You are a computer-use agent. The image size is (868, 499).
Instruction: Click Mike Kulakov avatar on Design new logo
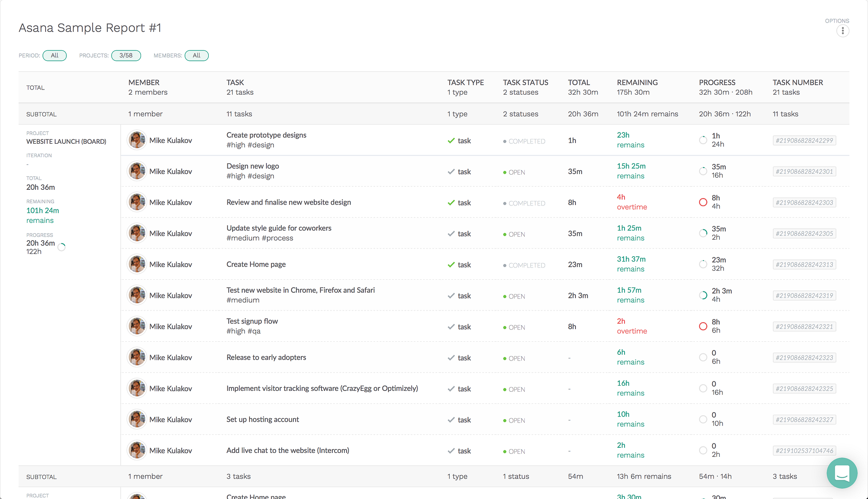tap(137, 171)
